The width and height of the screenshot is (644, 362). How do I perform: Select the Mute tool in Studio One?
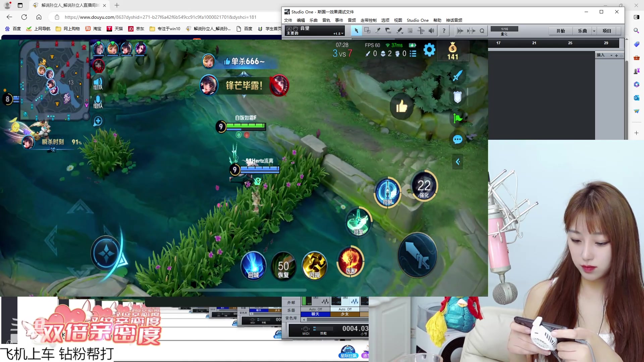click(410, 31)
